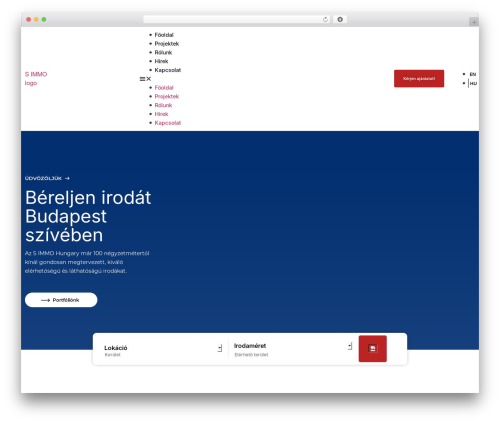This screenshot has width=500, height=423.
Task: Click the arrow beside ÜDVÖZÖLJÜK
Action: coord(67,179)
